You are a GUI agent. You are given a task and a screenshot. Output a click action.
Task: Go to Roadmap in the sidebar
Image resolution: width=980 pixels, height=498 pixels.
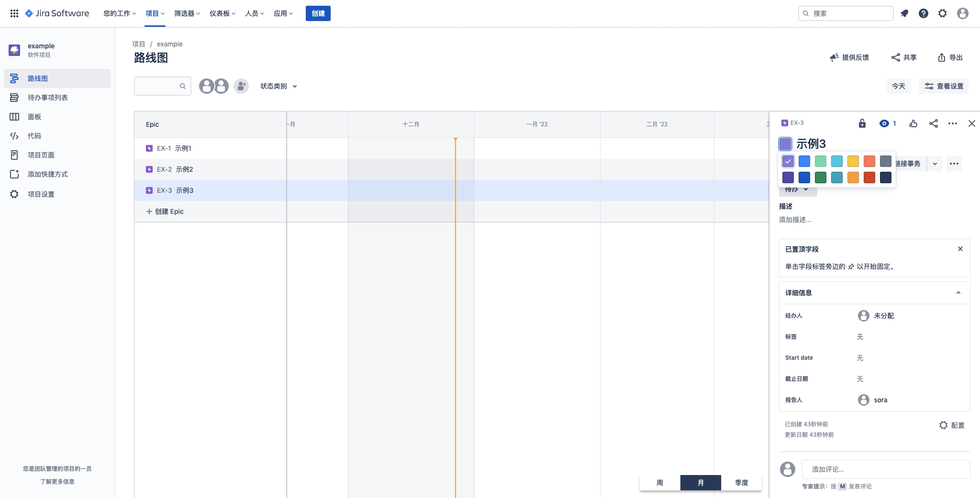[x=57, y=78]
